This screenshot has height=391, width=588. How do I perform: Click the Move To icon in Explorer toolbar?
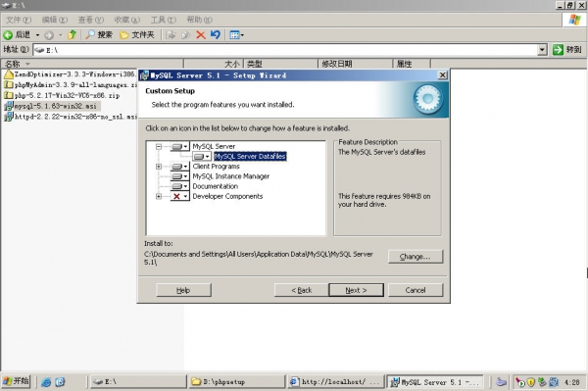pos(171,35)
